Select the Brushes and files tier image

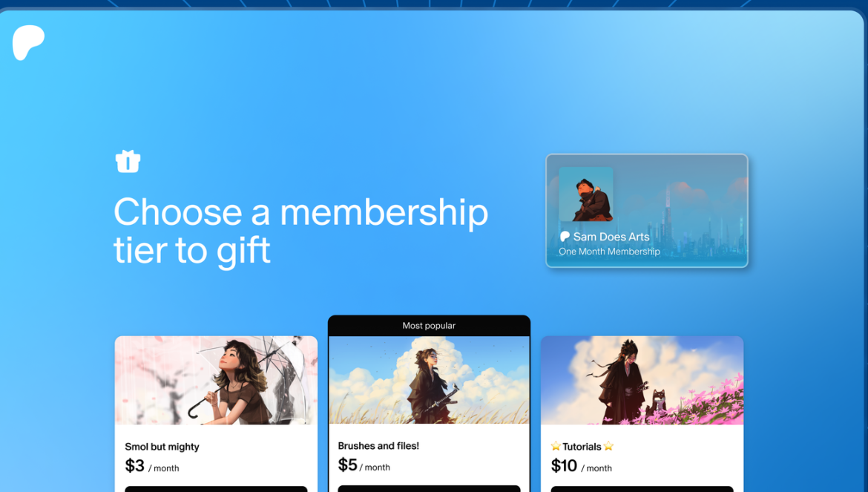429,380
